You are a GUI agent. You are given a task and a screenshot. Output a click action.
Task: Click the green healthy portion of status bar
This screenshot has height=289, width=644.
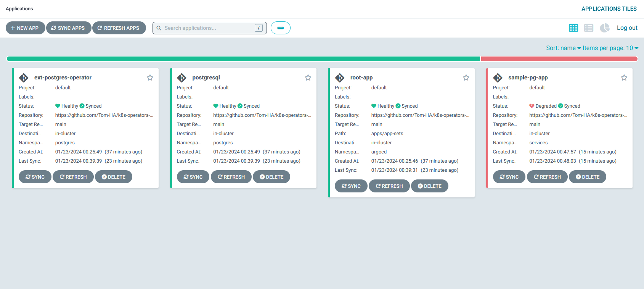point(243,59)
